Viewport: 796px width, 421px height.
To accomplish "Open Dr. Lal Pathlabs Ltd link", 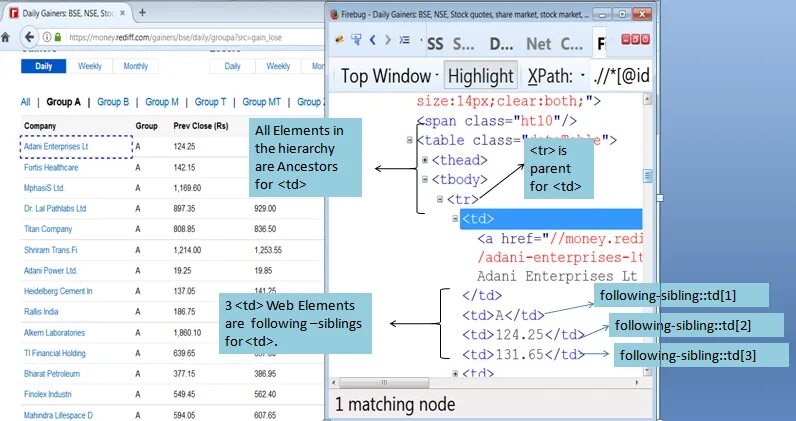I will click(55, 209).
